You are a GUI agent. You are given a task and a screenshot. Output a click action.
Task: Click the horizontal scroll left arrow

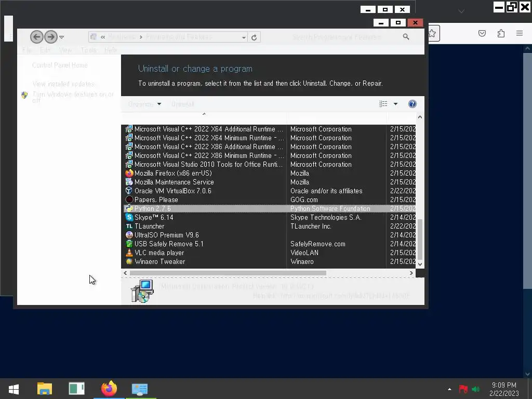click(126, 273)
